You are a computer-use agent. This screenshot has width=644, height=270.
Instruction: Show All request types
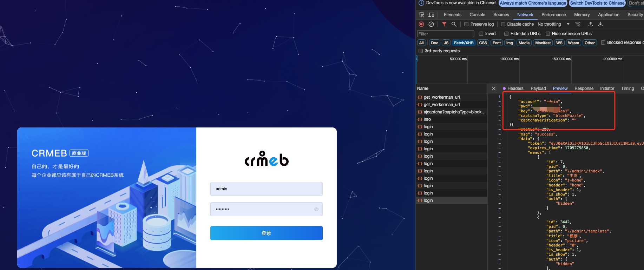tap(421, 43)
